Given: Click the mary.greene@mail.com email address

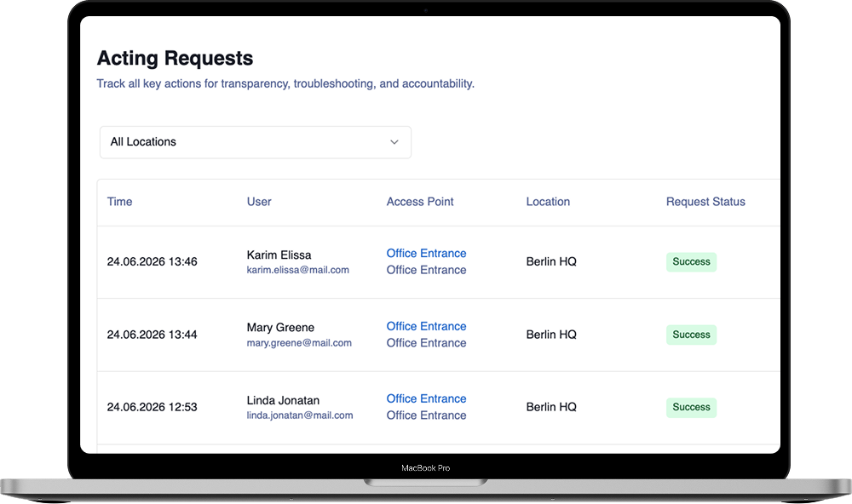Looking at the screenshot, I should [299, 343].
